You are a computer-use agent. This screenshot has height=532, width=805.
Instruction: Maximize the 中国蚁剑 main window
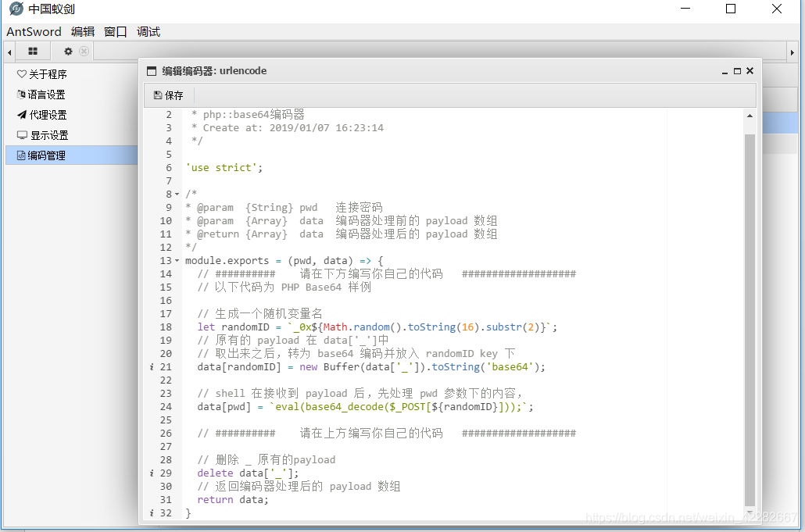(731, 9)
